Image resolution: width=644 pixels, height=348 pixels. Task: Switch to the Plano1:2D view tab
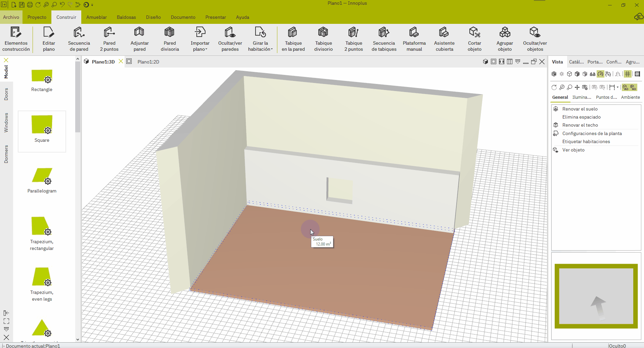[148, 62]
